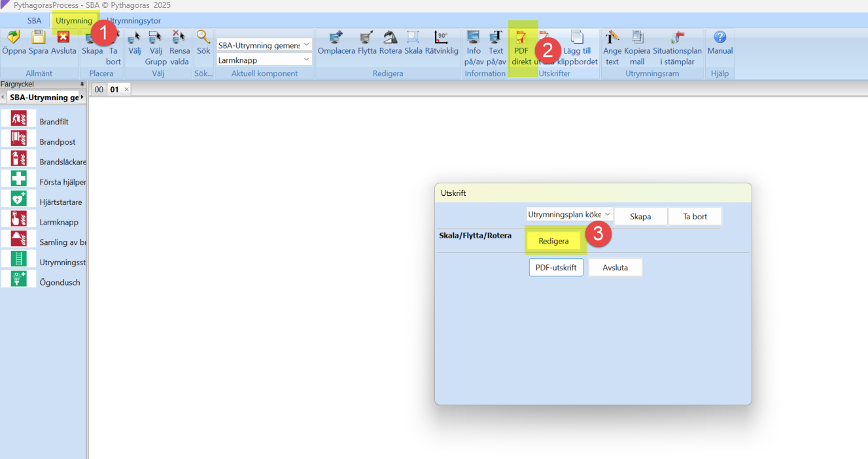Click the Situationsplan i stämplar icon
Image resolution: width=868 pixels, height=459 pixels.
coord(677,38)
